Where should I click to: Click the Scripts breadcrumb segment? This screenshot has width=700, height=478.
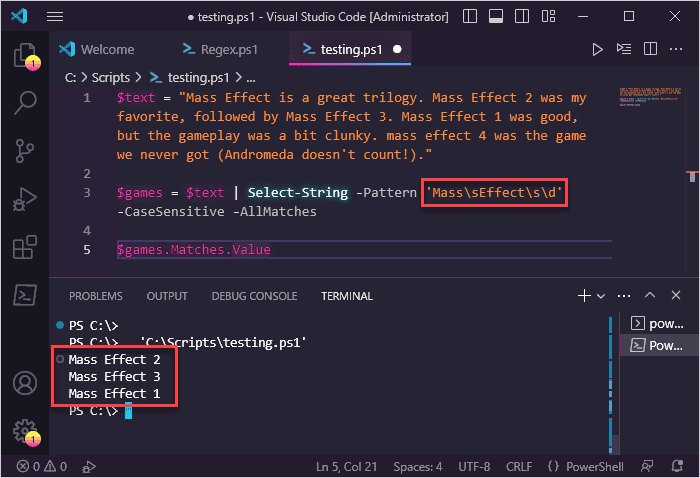click(x=111, y=78)
